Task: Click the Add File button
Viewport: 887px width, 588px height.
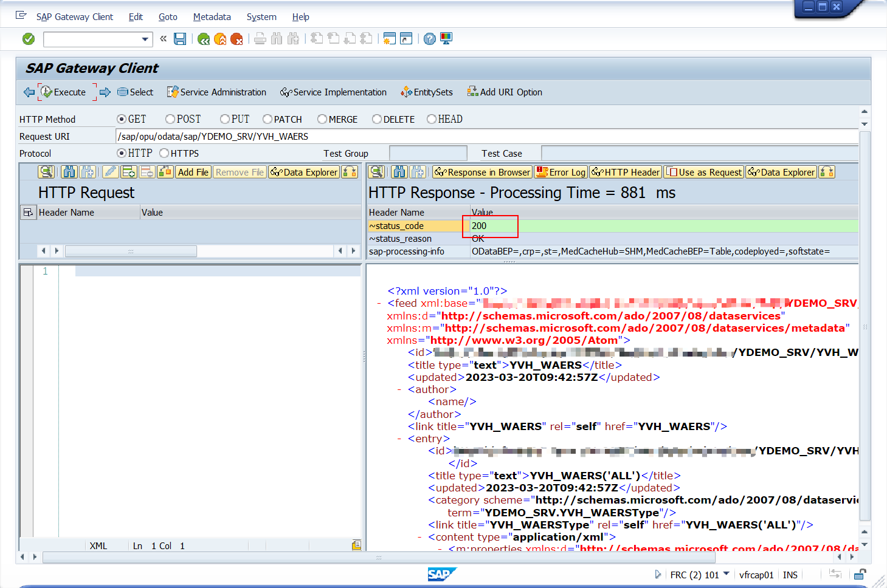Action: pos(193,172)
